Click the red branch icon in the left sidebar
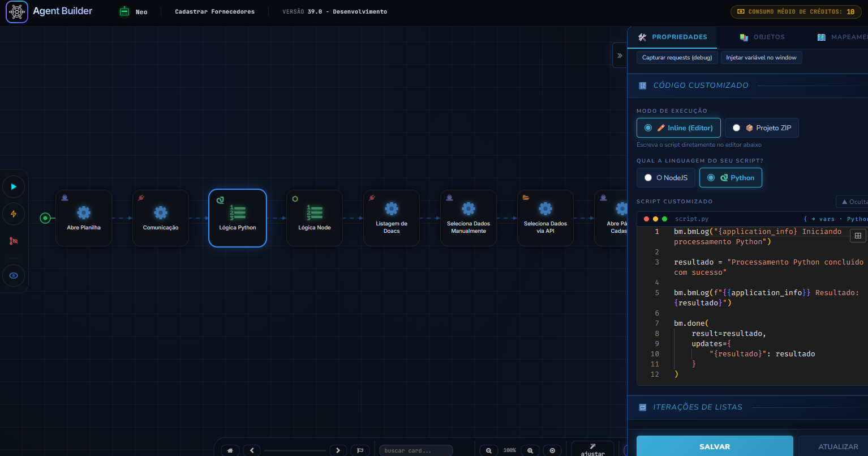 [14, 241]
